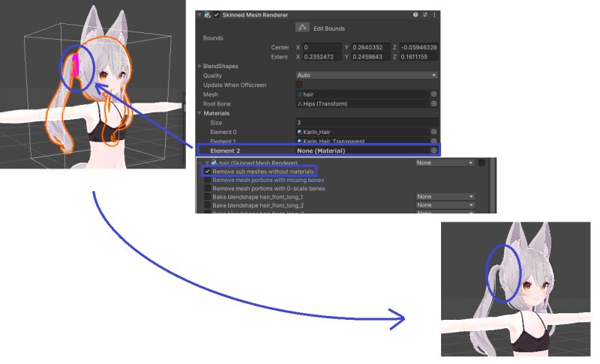Click the Element 0 label
Image resolution: width=600 pixels, height=364 pixels.
[x=223, y=132]
